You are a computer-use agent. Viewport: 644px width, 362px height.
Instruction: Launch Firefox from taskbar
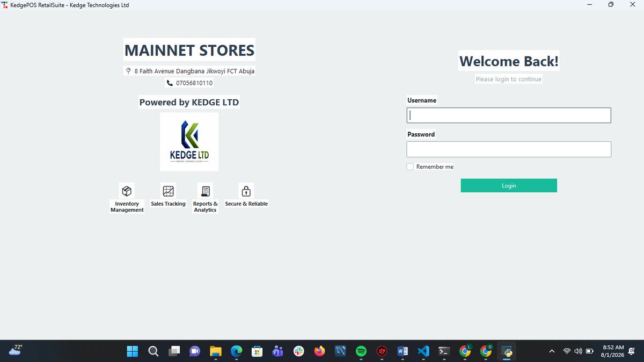tap(320, 351)
